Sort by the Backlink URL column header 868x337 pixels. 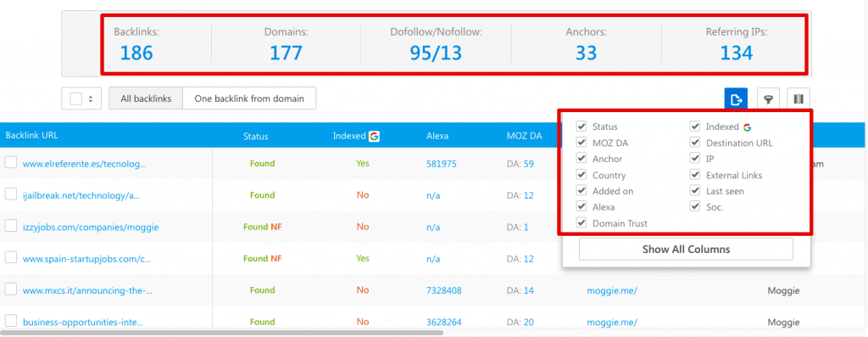pos(31,136)
